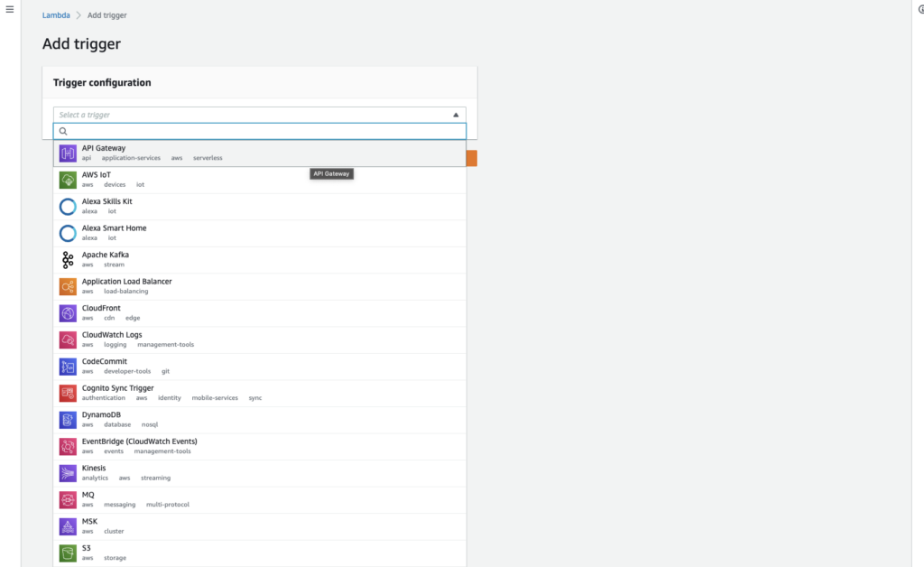Select the CodeCommit developer-tools icon
Viewport: 924px width, 567px height.
click(68, 366)
